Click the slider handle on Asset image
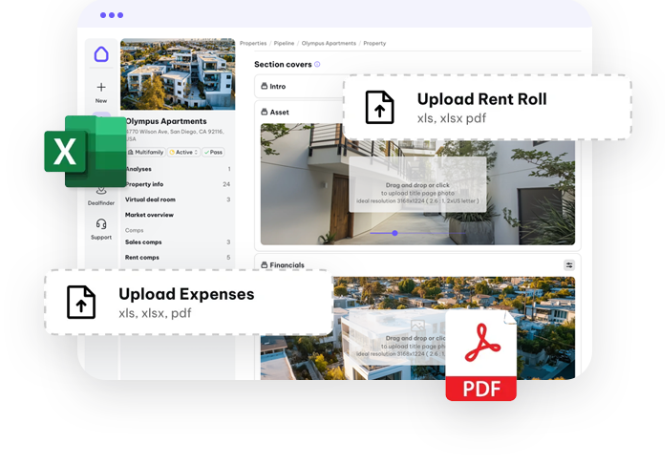Viewport: 665px width, 455px height. pyautogui.click(x=395, y=233)
